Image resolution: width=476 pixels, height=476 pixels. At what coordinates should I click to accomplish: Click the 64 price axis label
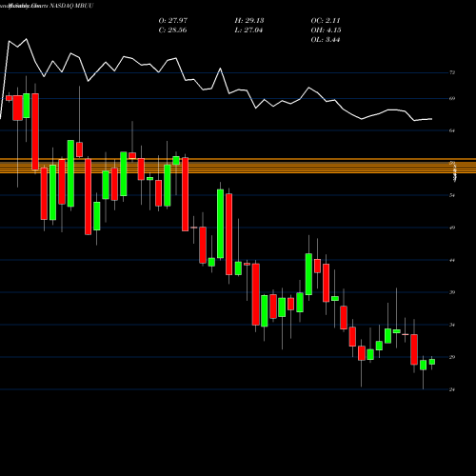(x=452, y=130)
